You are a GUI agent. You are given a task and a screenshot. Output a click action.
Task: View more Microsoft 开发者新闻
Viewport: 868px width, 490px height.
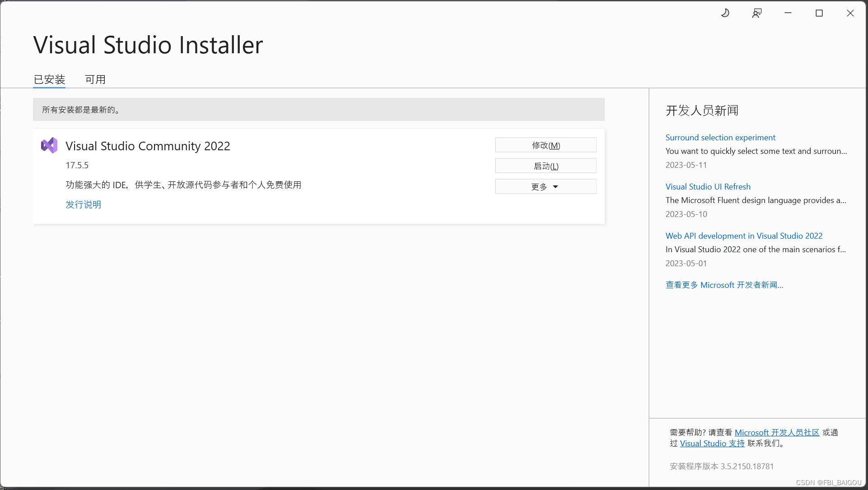tap(724, 285)
